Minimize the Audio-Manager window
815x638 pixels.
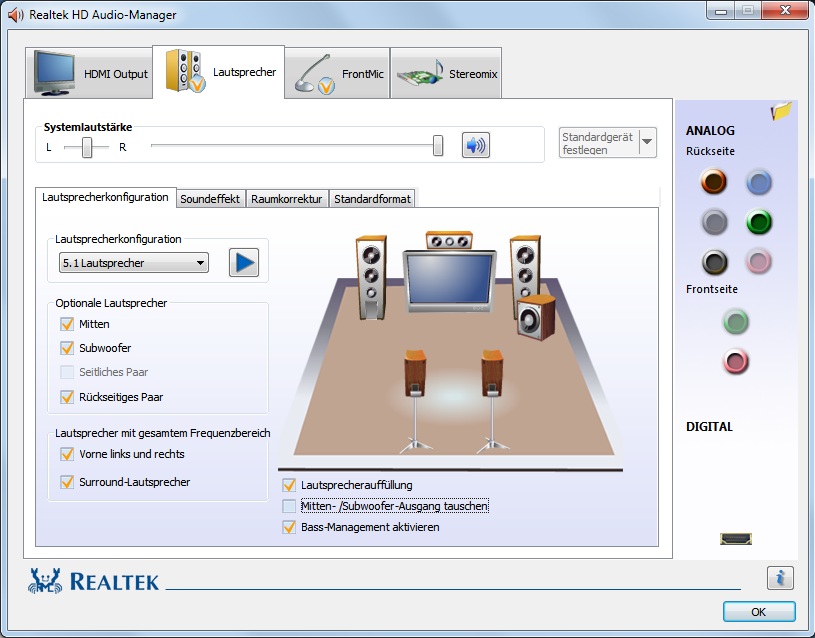720,10
